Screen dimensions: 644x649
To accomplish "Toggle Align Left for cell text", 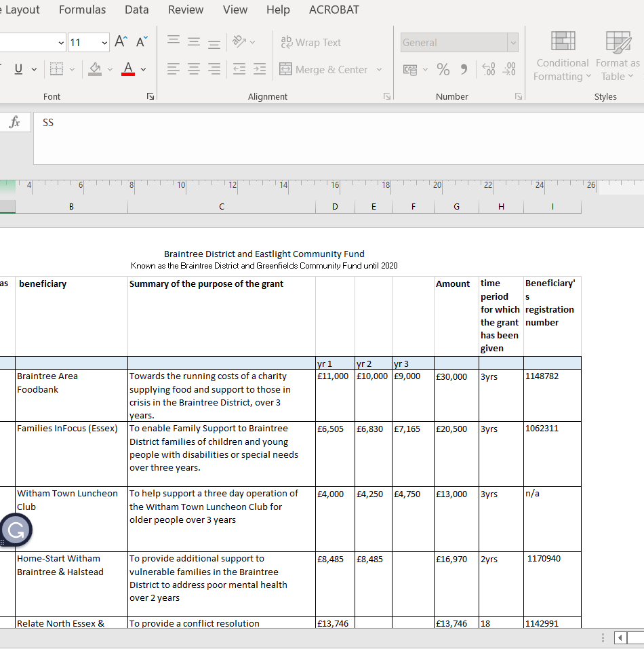I will (174, 69).
